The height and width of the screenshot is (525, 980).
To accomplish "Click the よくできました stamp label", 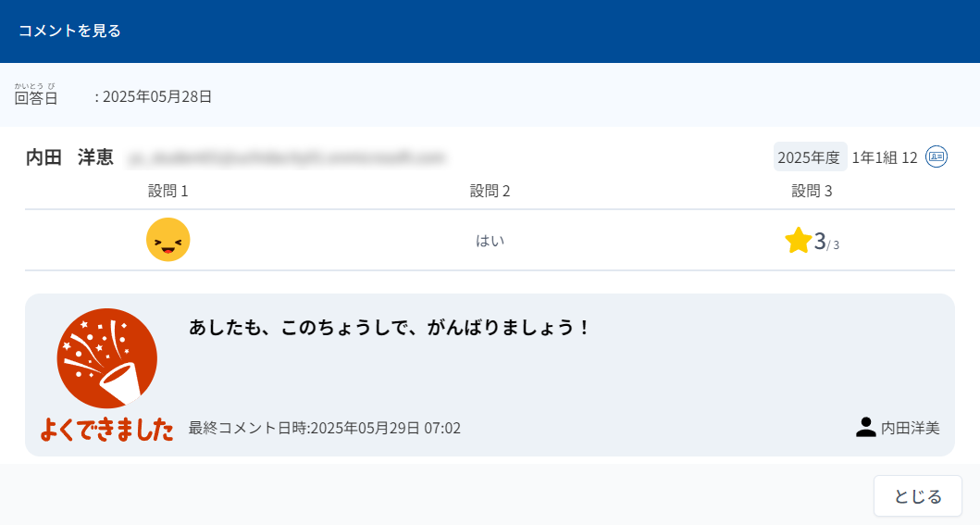I will [106, 430].
